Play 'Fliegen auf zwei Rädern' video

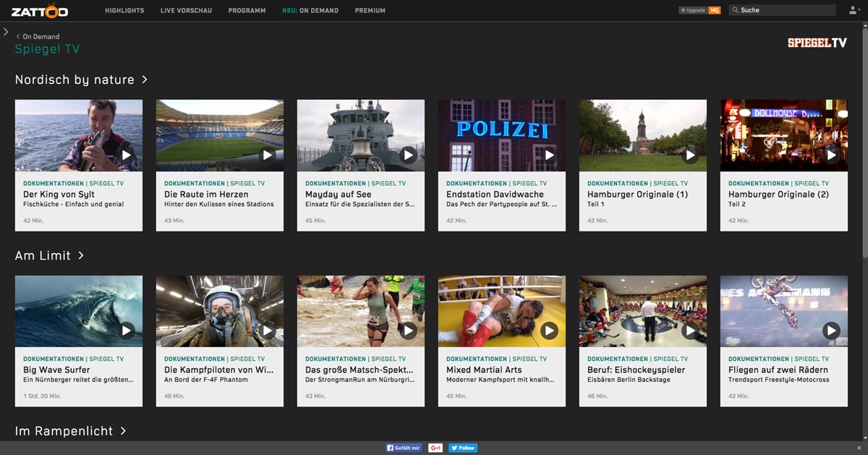click(832, 331)
